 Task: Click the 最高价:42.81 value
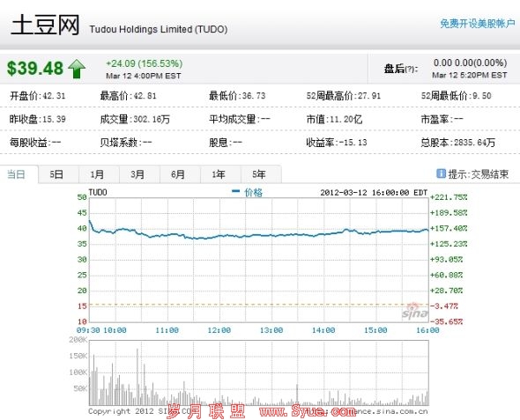tap(128, 96)
